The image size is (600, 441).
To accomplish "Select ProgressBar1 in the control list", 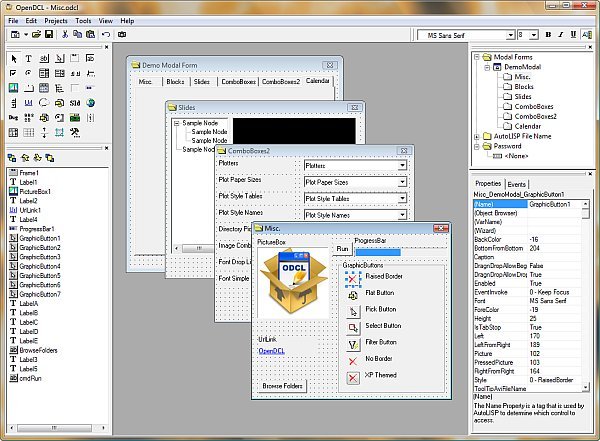I will (37, 229).
